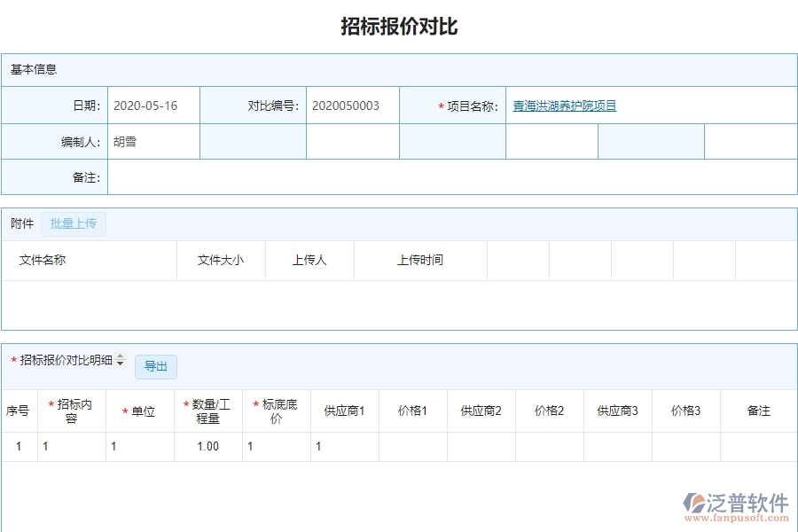Click the 招标内容 column header
This screenshot has height=532, width=798.
pyautogui.click(x=72, y=411)
